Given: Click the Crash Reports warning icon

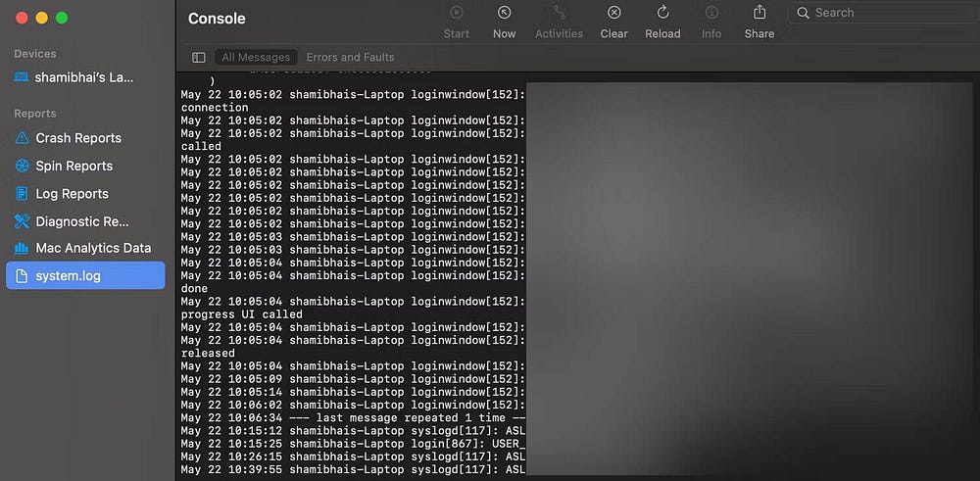Looking at the screenshot, I should [22, 138].
